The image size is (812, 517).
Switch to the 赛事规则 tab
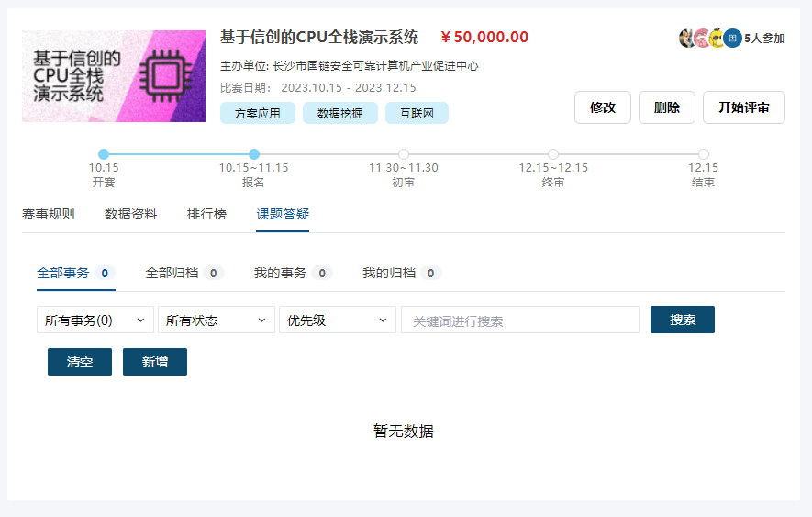click(49, 214)
